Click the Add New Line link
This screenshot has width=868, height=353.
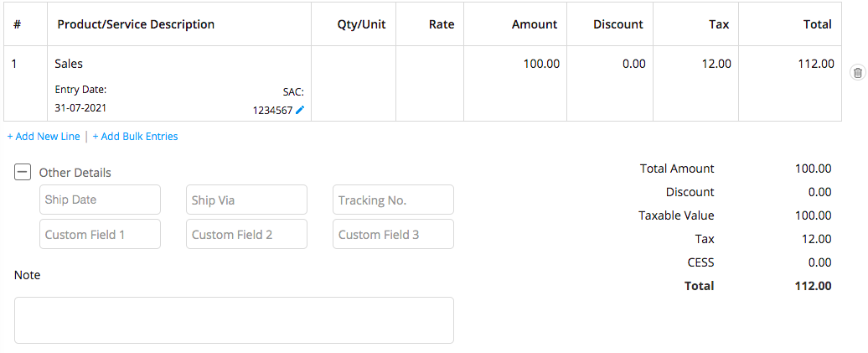(x=44, y=137)
